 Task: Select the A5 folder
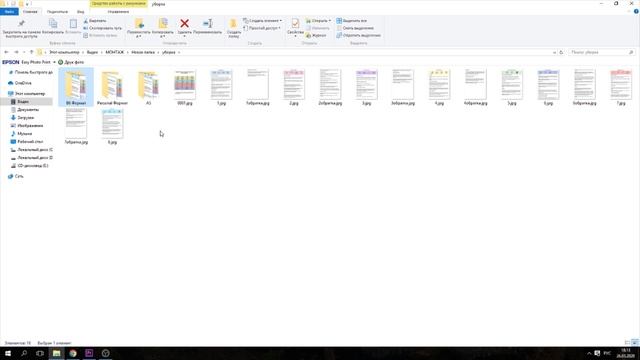click(x=148, y=87)
